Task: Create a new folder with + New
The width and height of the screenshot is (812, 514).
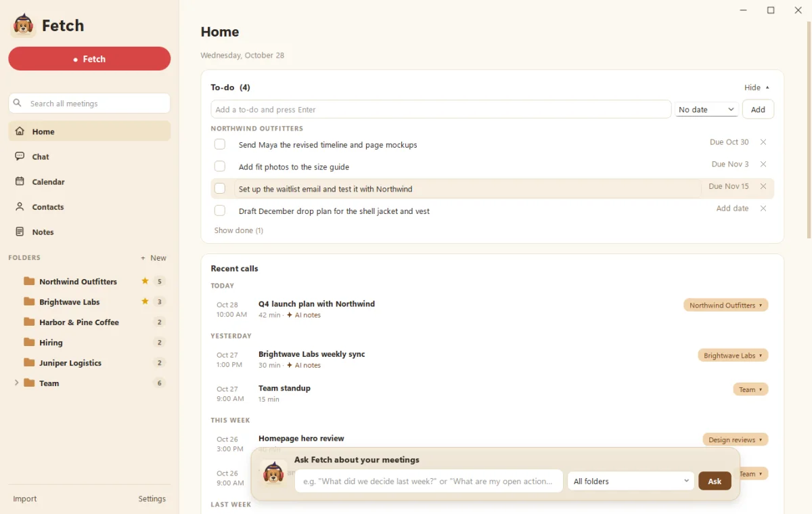Action: point(154,258)
